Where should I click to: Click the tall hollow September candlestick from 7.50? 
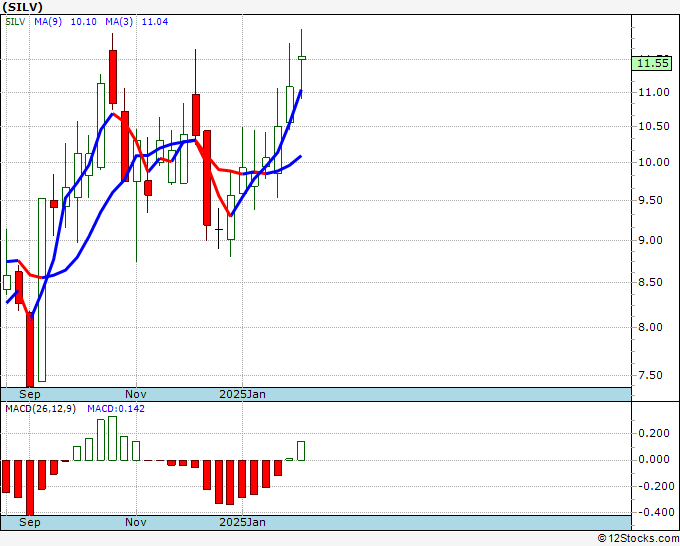click(x=42, y=290)
